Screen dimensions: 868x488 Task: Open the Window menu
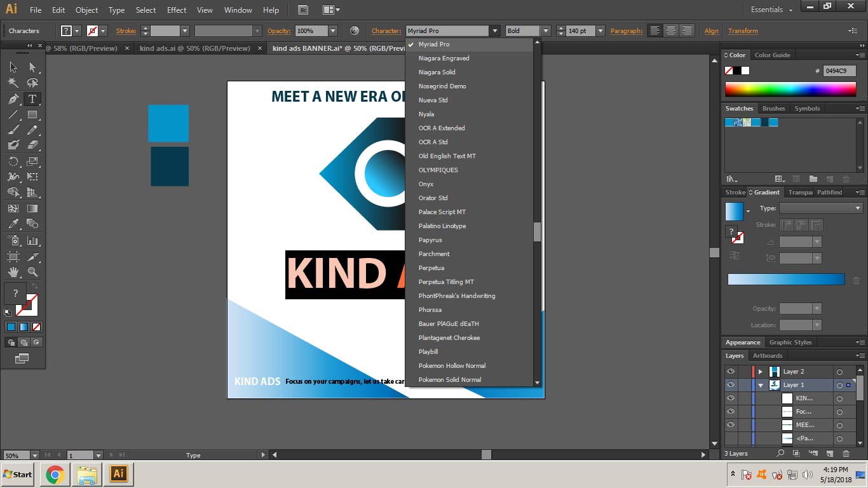click(238, 10)
